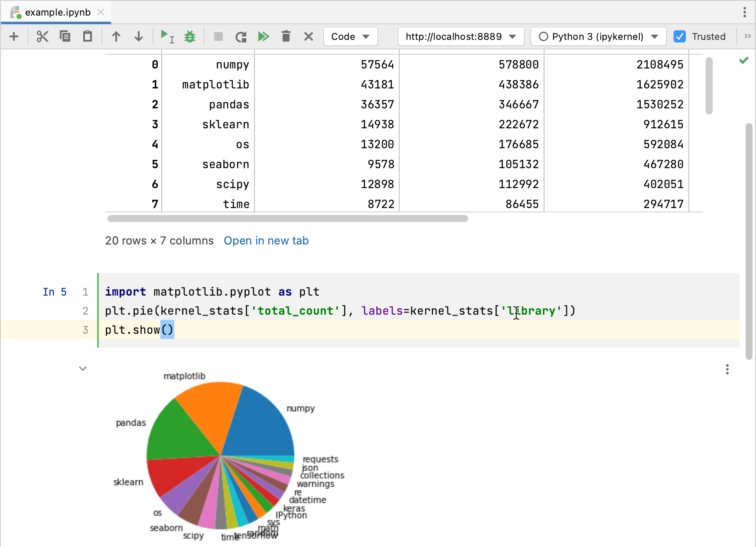Viewport: 756px width, 547px height.
Task: Delete the cell with the trash icon
Action: click(286, 36)
